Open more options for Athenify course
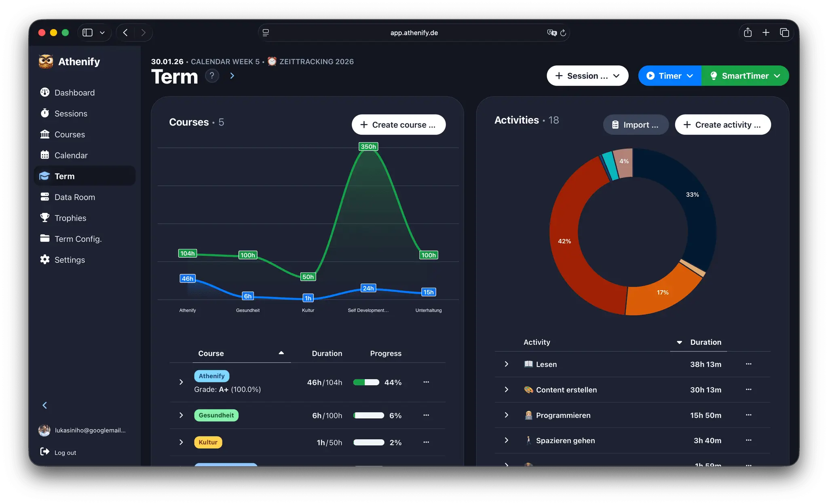 click(426, 382)
